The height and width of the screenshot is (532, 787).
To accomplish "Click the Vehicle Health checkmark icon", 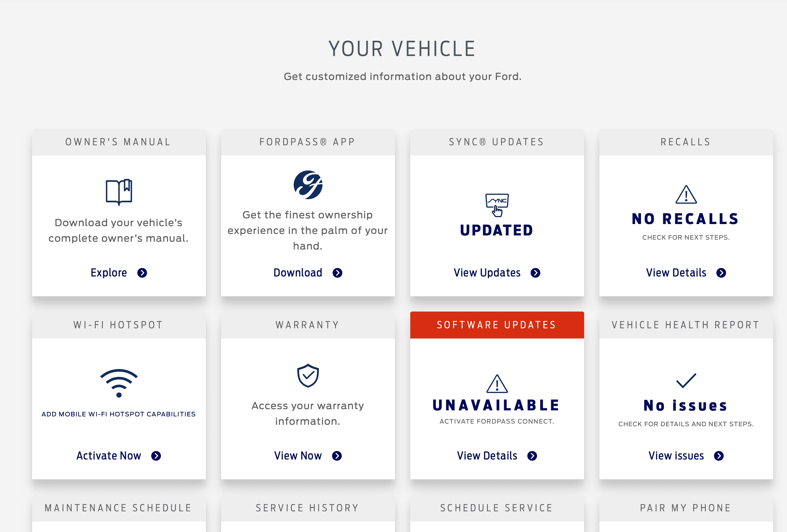I will point(686,381).
